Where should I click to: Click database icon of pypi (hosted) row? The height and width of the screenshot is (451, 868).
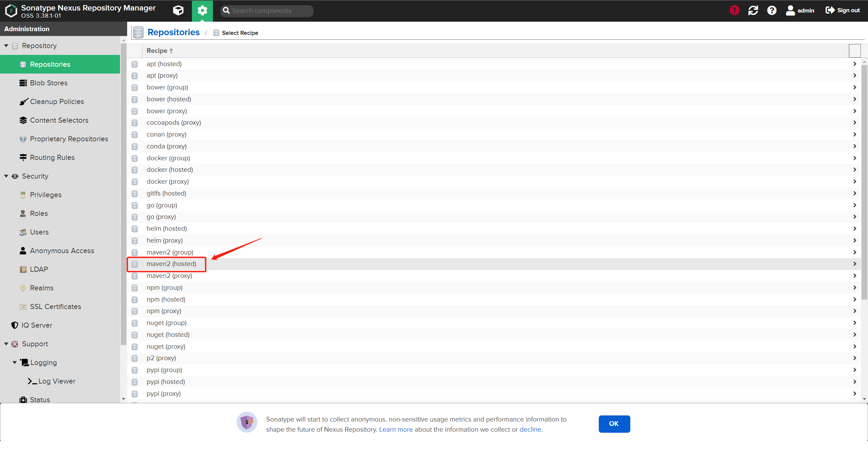click(135, 382)
